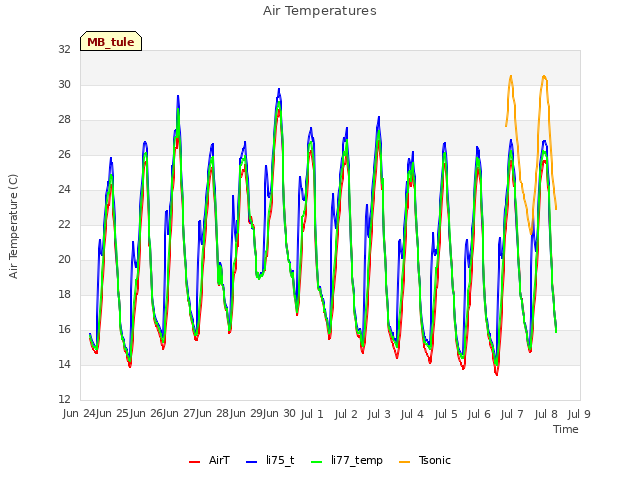This screenshot has width=640, height=480.
Task: Click the AirT legend entry
Action: tap(209, 461)
